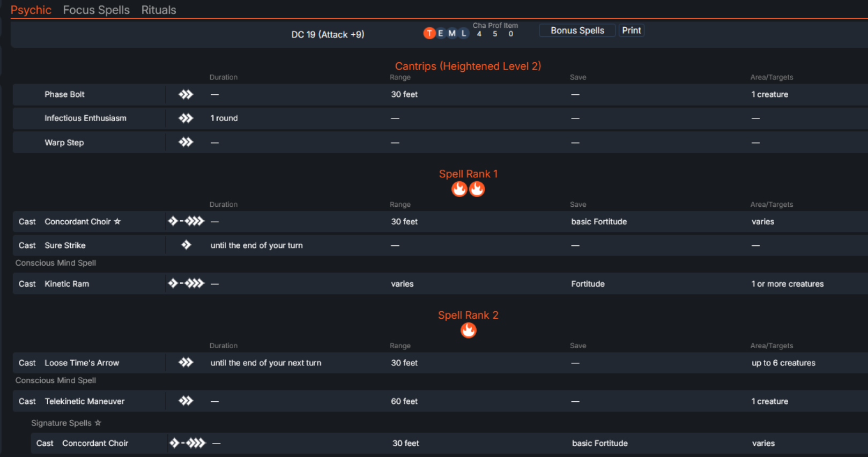Click the Prof value 5
This screenshot has height=457, width=868.
pyautogui.click(x=495, y=34)
